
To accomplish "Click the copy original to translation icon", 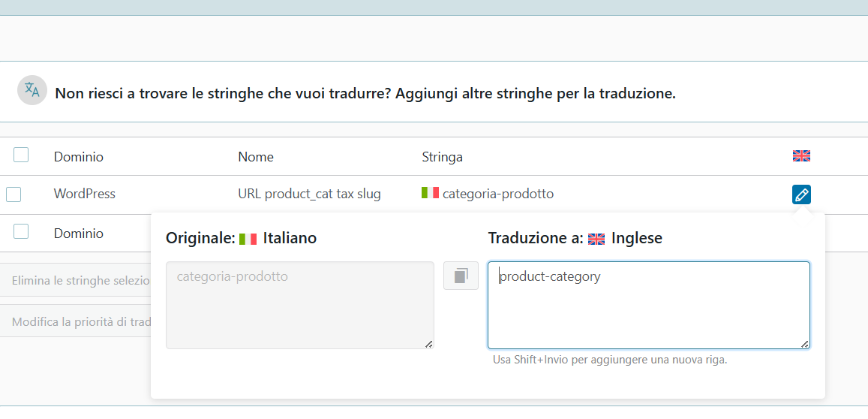I will (461, 276).
